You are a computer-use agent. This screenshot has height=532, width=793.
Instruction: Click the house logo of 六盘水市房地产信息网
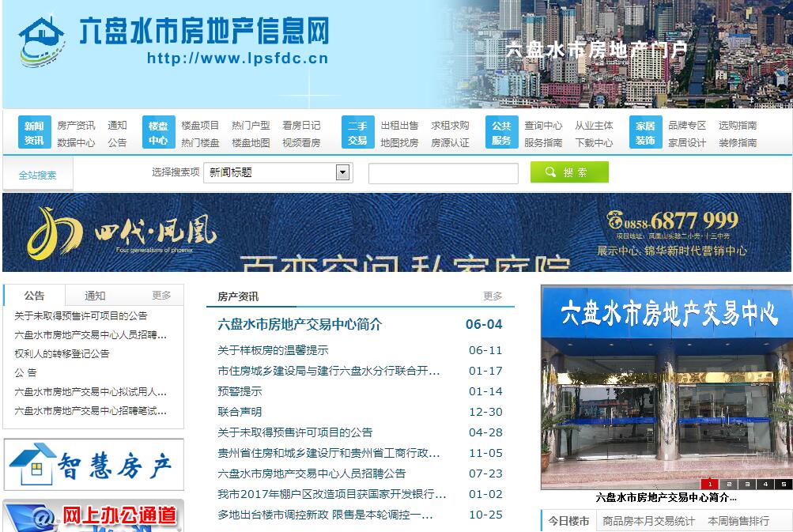coord(43,42)
